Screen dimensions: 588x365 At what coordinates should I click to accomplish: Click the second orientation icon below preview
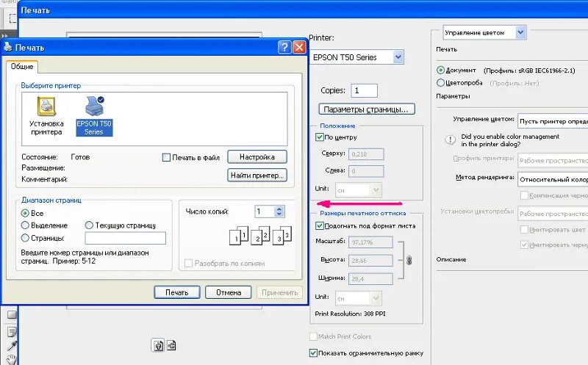tap(171, 345)
